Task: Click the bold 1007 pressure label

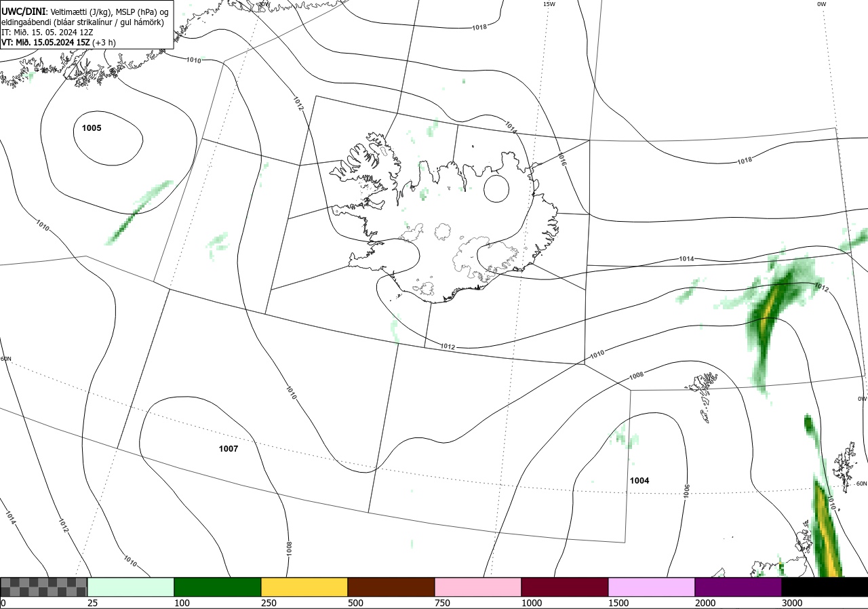Action: [x=229, y=449]
